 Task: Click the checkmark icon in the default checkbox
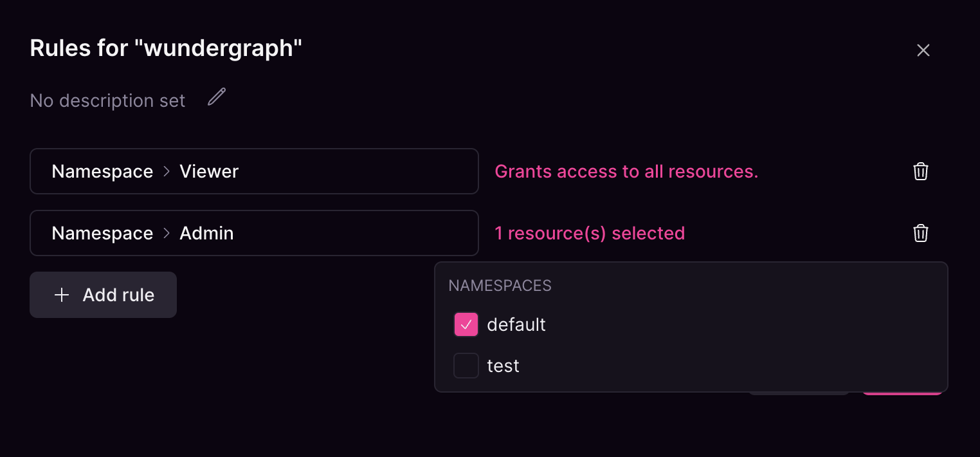(x=466, y=324)
